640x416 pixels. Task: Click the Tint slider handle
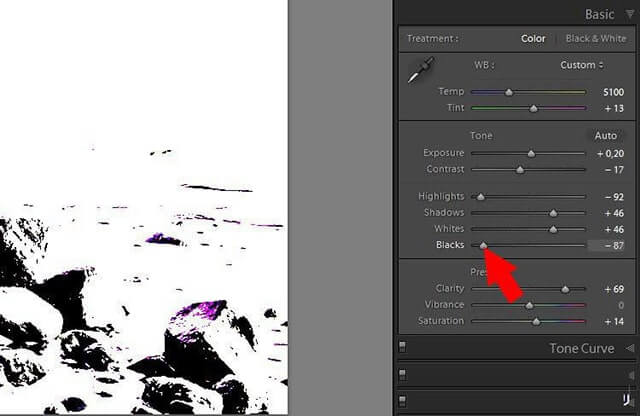(x=533, y=108)
